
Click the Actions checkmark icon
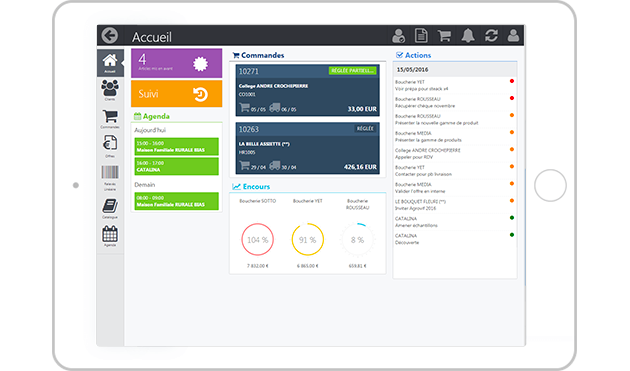tap(399, 55)
